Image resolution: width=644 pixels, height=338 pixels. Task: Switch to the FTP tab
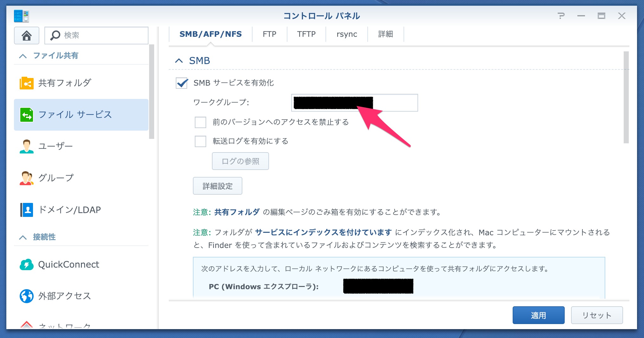point(270,34)
